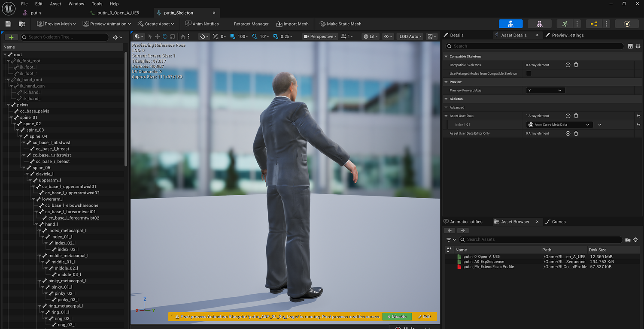644x329 pixels.
Task: Open viewport Show flags eye menu
Action: [x=388, y=36]
